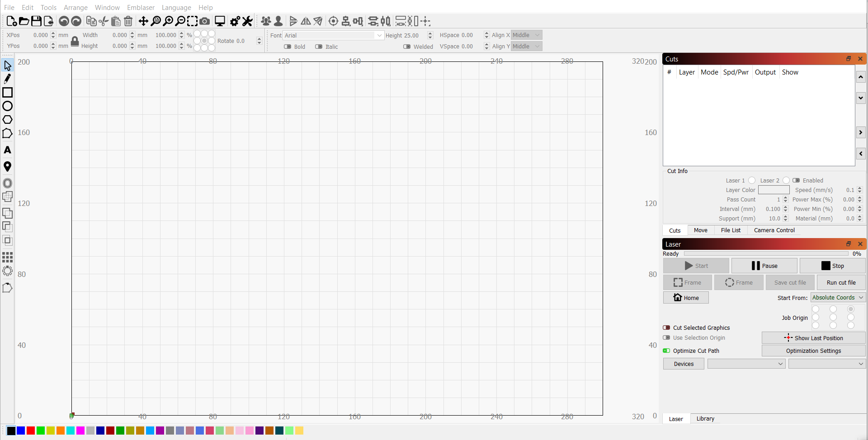Open the Start From Absolute Coords dropdown
Viewport: 868px width, 440px height.
pyautogui.click(x=838, y=297)
